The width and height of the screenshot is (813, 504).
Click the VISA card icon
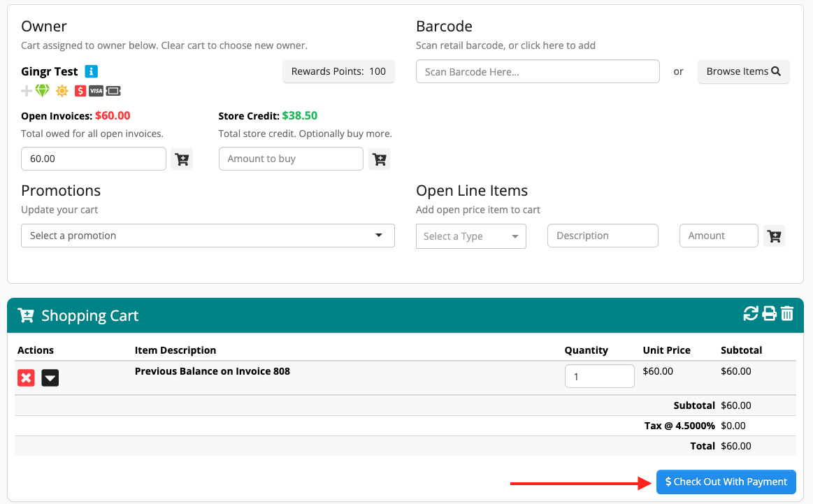coord(96,92)
